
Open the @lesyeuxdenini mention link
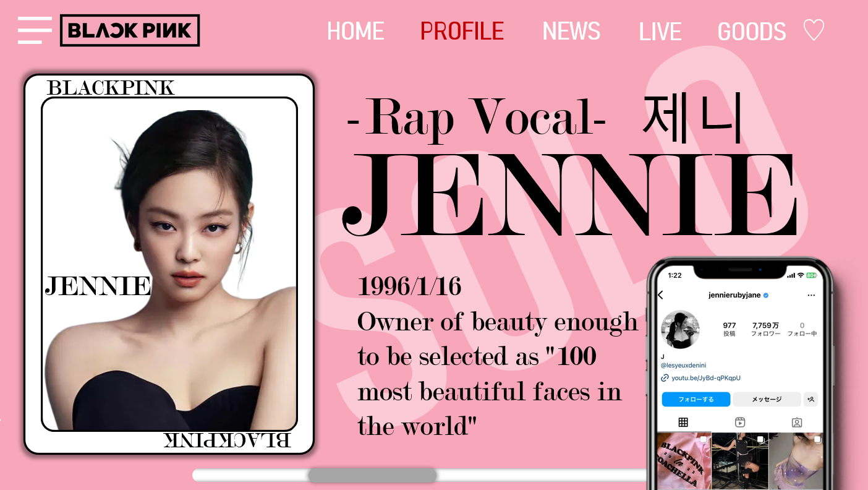[x=684, y=366]
